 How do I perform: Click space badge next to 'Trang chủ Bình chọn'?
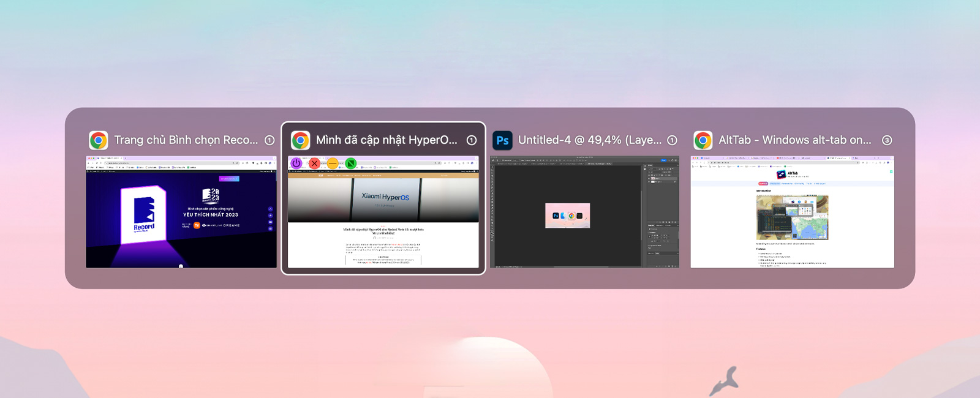269,140
